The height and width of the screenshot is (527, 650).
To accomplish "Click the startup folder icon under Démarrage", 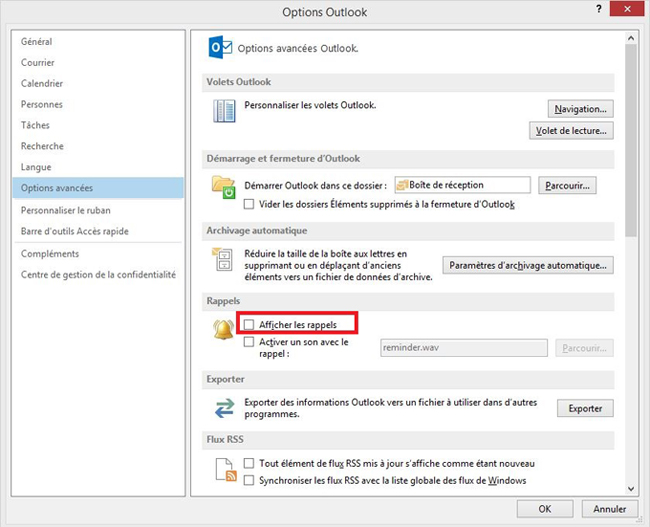I will (224, 187).
